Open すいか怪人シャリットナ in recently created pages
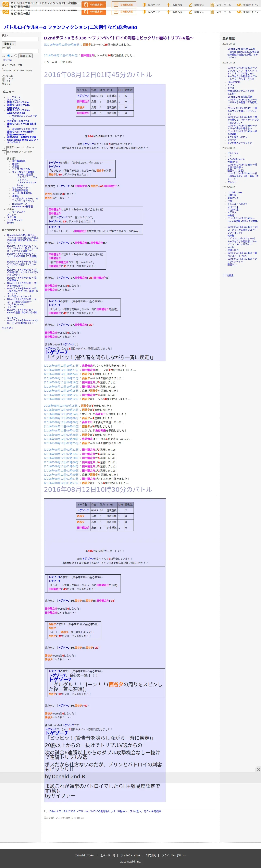The height and width of the screenshot is (868, 261). click(x=19, y=296)
